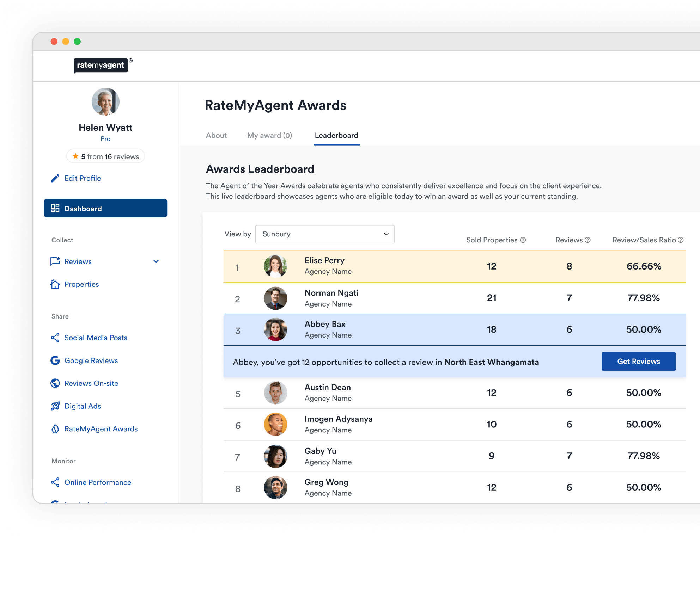Viewport: 700px width, 599px height.
Task: Expand the Reviews chevron in sidebar
Action: pyautogui.click(x=156, y=261)
